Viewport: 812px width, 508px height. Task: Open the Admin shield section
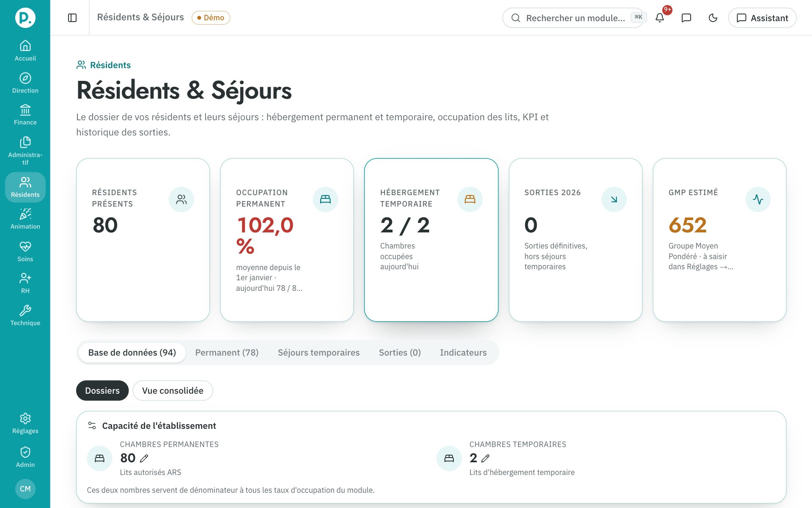click(x=25, y=457)
